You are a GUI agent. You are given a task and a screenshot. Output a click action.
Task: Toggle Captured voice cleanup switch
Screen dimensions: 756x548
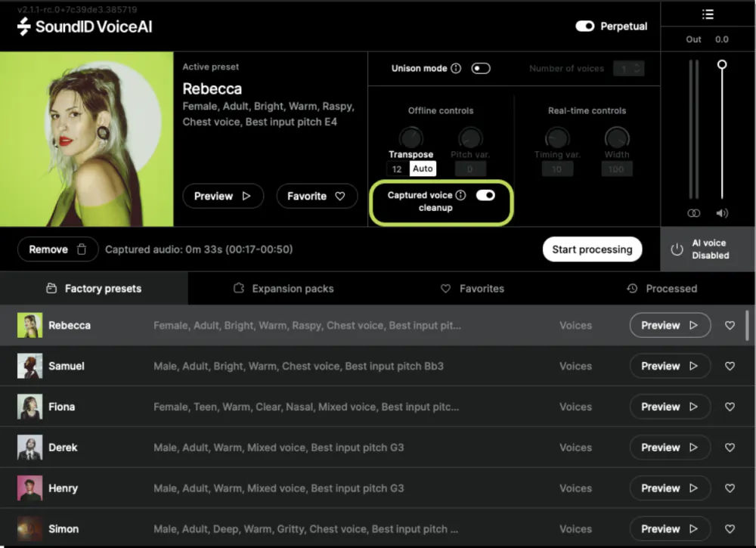pos(485,195)
